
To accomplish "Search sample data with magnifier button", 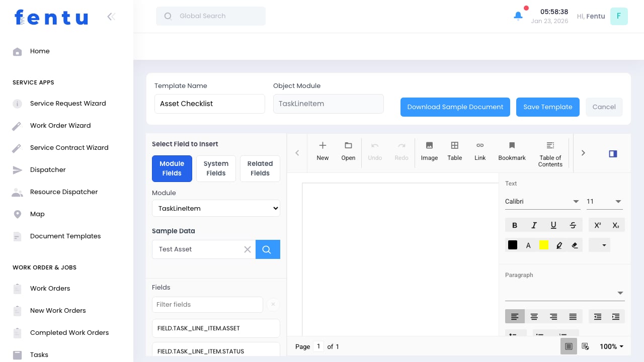I will 268,249.
